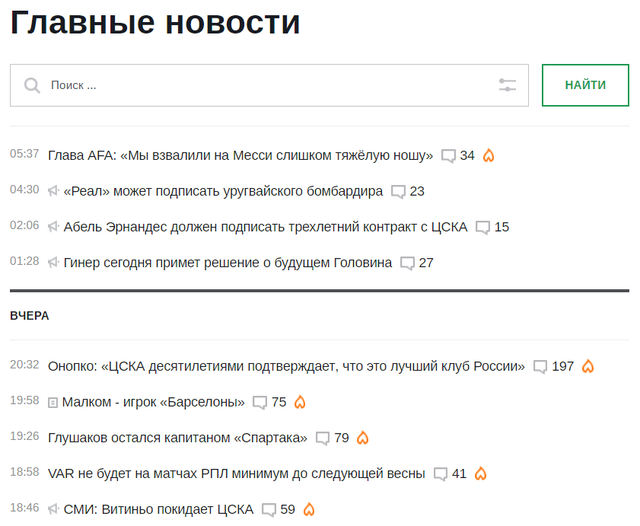Open news: Глава AFA about Месси
The height and width of the screenshot is (526, 640).
point(240,155)
